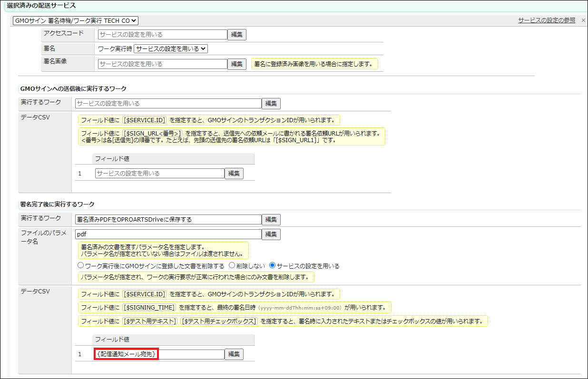Screen dimensions: 588x379
Task: Click 編集 next to the pdf field
Action: coord(271,234)
